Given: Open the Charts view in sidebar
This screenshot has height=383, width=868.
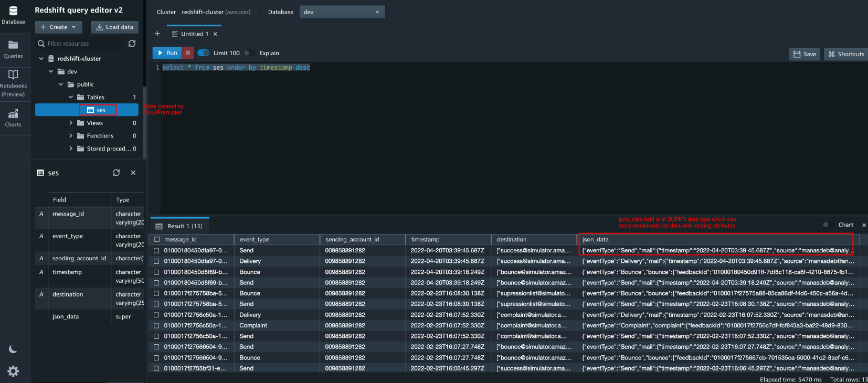Looking at the screenshot, I should tap(13, 118).
